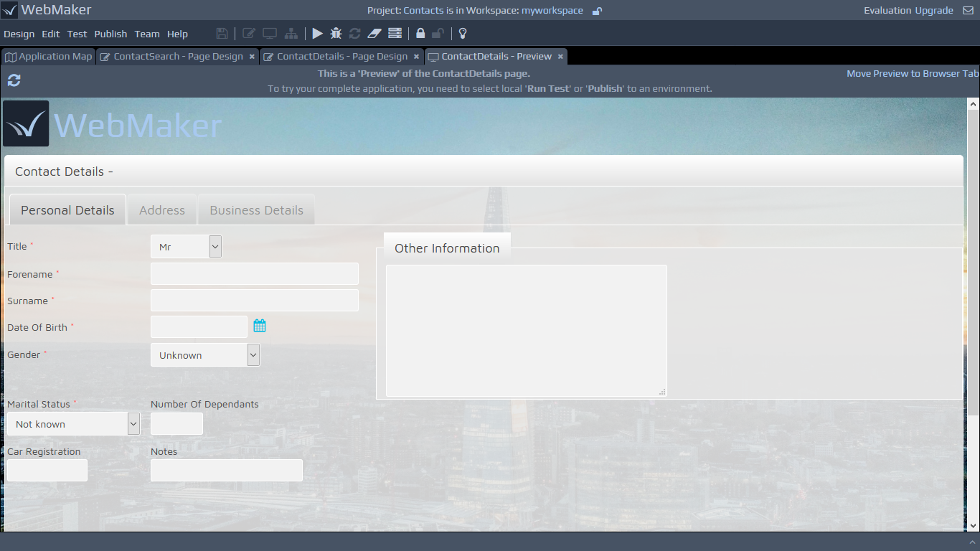Click the 'Evaluation' text in title bar
The image size is (980, 551).
888,10
